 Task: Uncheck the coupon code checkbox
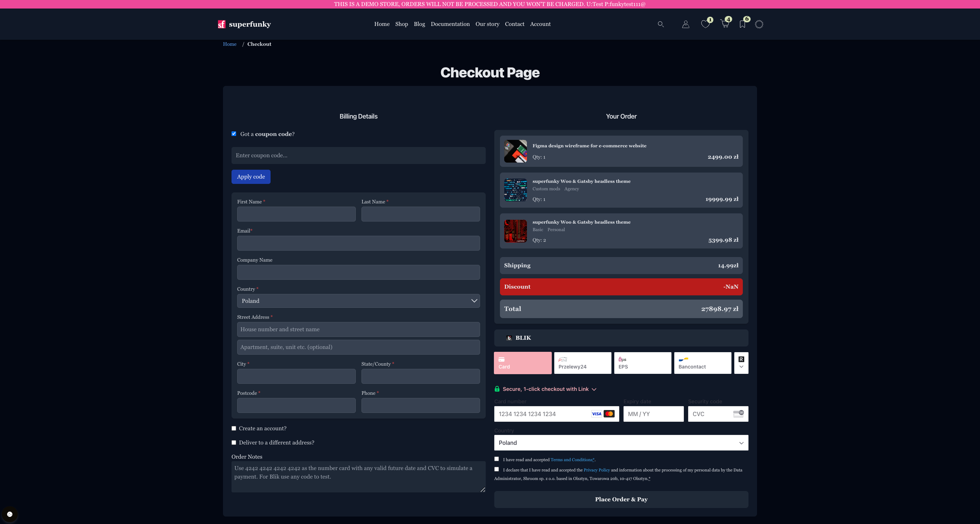click(234, 134)
